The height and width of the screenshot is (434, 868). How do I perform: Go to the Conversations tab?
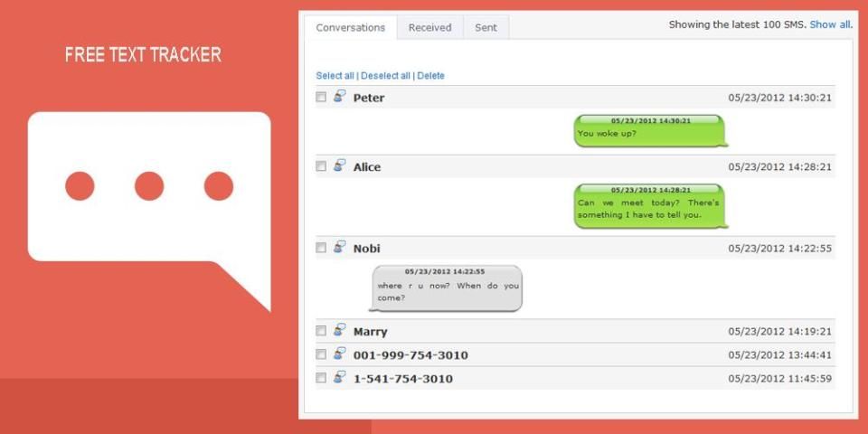tap(350, 27)
